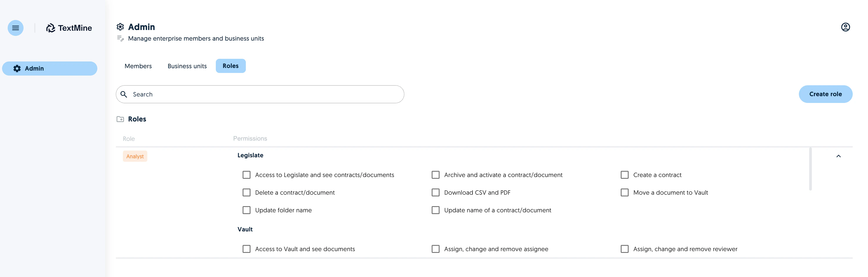Click the sidebar Admin gear icon

17,69
